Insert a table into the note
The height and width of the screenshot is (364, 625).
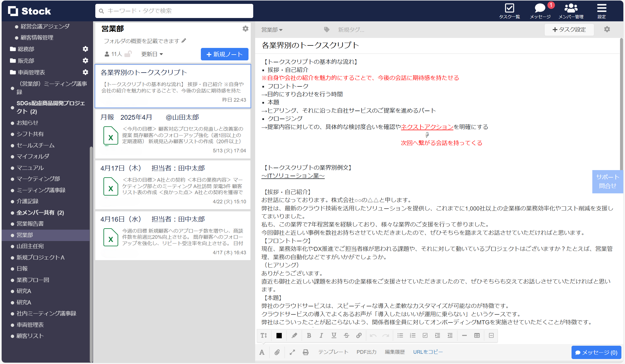pos(477,335)
